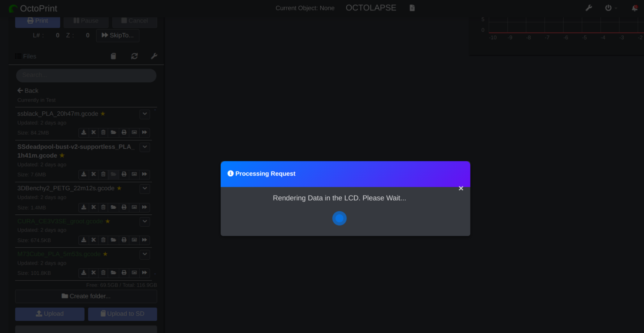Print the SSdeadpool-bust-v2 gcode file
The height and width of the screenshot is (333, 644).
click(124, 174)
